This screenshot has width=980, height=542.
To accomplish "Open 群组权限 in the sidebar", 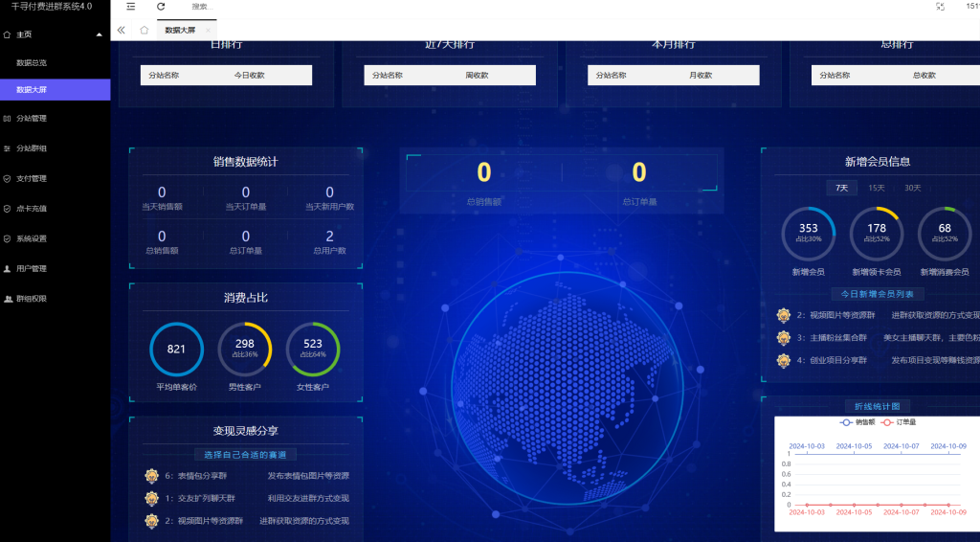I will point(32,298).
